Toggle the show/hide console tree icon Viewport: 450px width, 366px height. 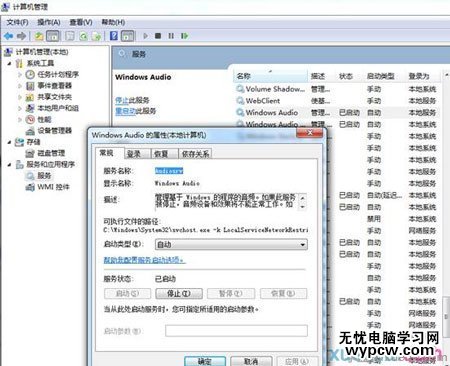(x=53, y=36)
